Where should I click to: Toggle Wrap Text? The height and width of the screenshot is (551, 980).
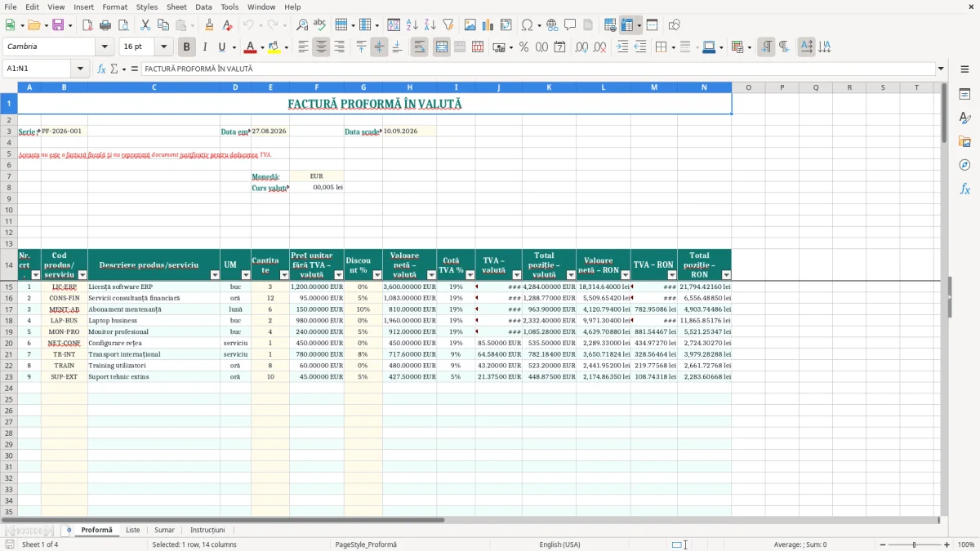click(420, 47)
